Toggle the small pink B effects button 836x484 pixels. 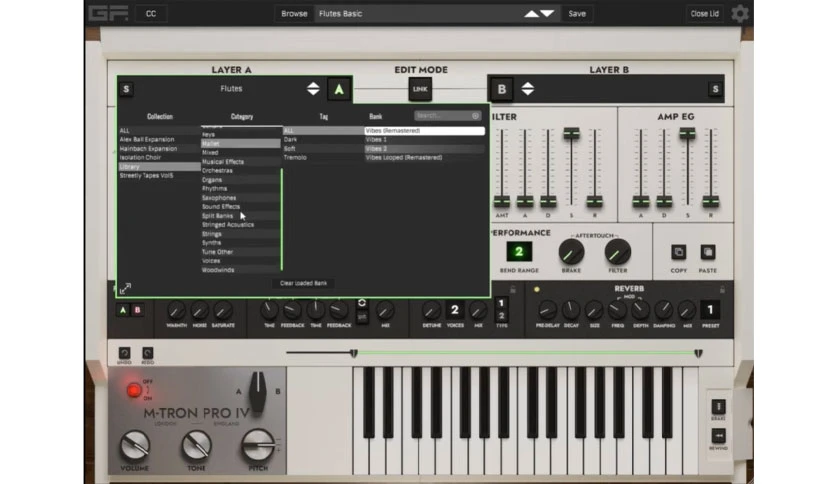[138, 310]
